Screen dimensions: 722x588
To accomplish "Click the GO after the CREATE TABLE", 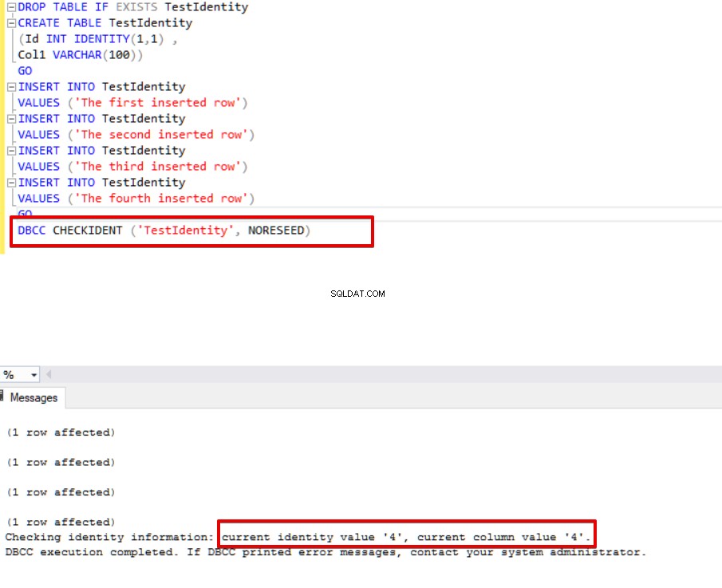I will click(x=25, y=71).
